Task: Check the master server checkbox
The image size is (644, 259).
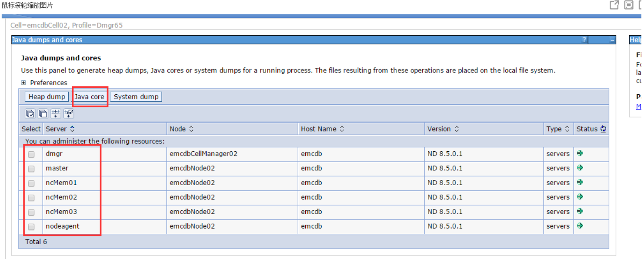Action: coord(31,169)
